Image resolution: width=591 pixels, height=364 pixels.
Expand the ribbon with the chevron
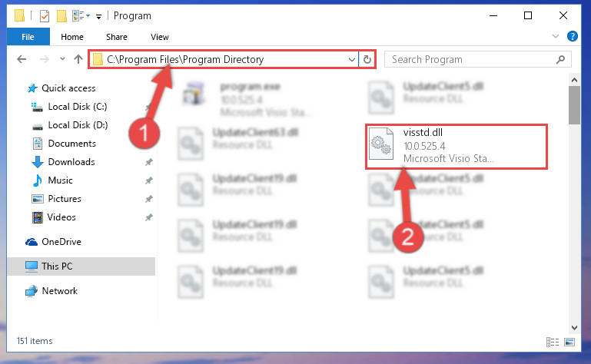555,37
